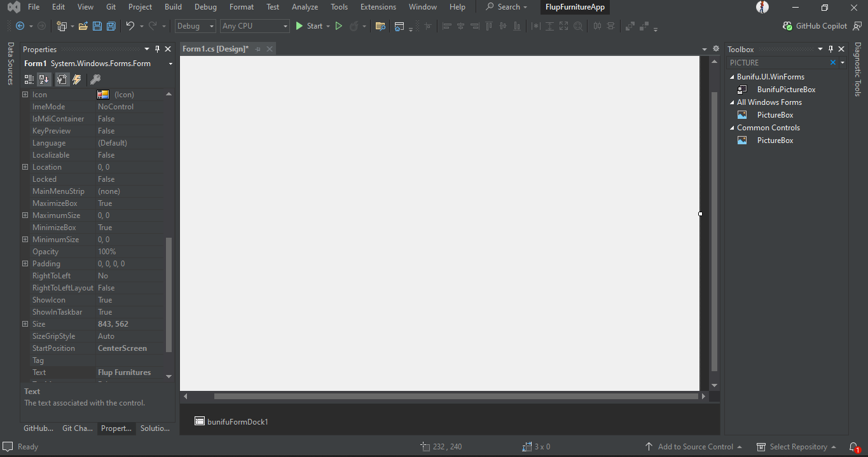Open the Git menu
This screenshot has width=868, height=457.
pyautogui.click(x=110, y=7)
